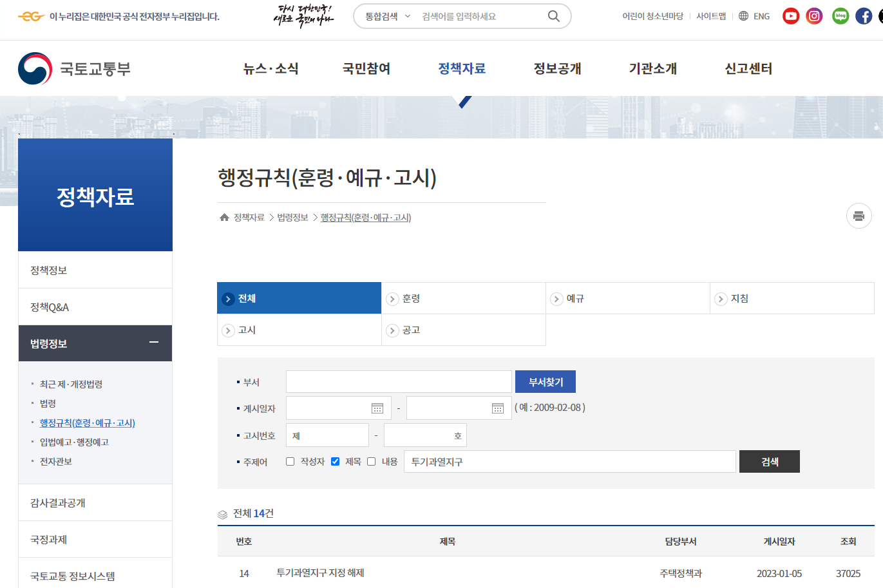The image size is (883, 588).
Task: Click the search magnifier icon
Action: click(554, 16)
